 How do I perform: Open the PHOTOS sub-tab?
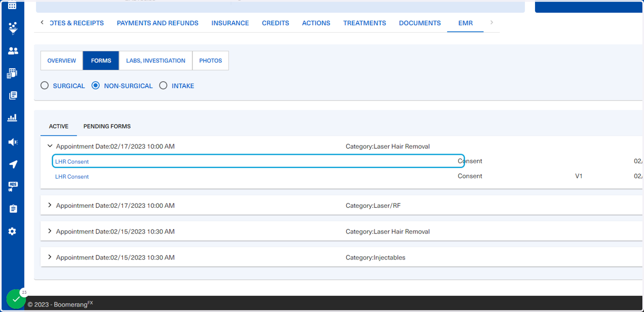(210, 61)
